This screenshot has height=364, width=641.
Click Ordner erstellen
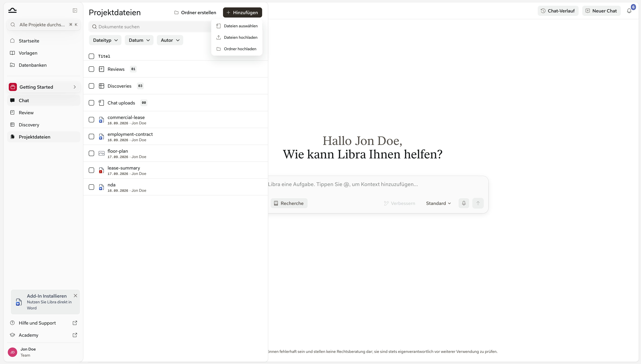(x=195, y=12)
